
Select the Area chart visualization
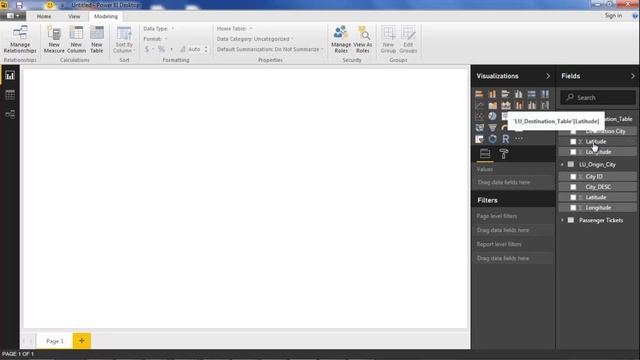pos(492,105)
